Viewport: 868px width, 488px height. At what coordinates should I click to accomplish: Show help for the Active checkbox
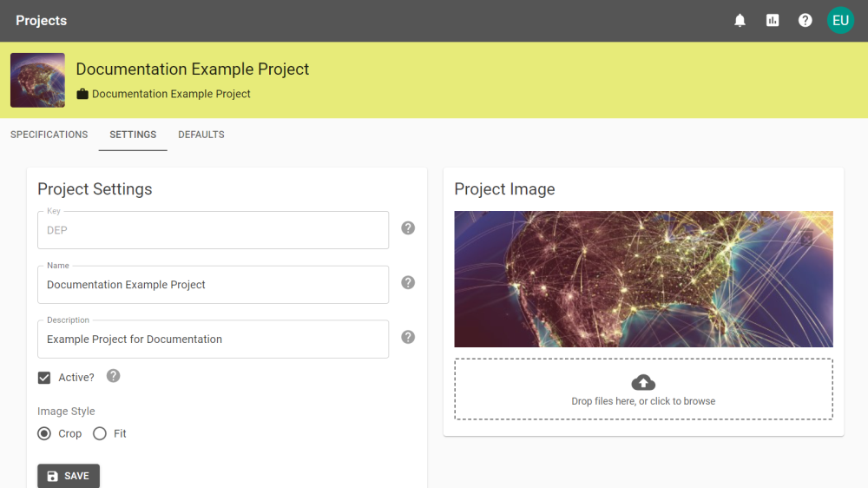pyautogui.click(x=114, y=376)
